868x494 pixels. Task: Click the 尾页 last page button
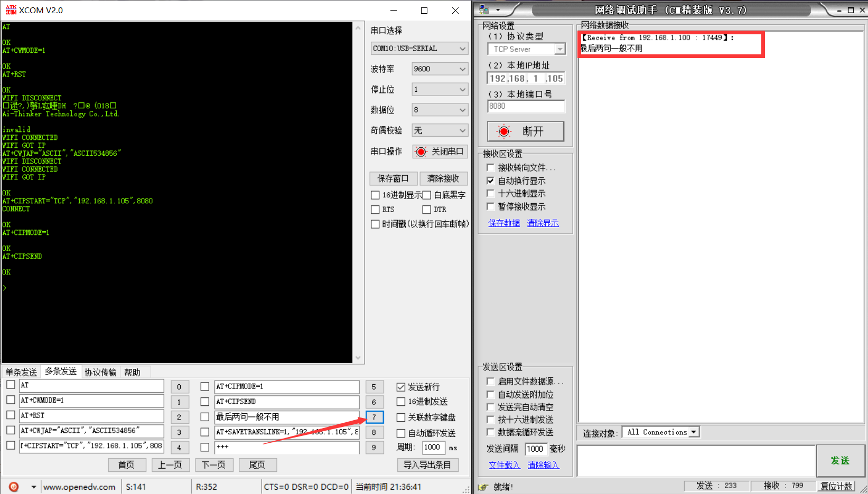pos(257,465)
